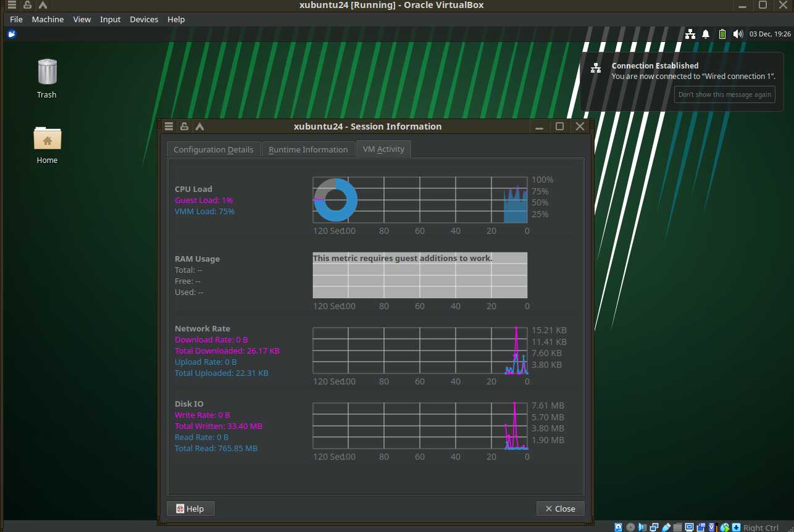Open the VirtualBox main window's title bar menu icon
794x532 pixels.
tap(12, 5)
